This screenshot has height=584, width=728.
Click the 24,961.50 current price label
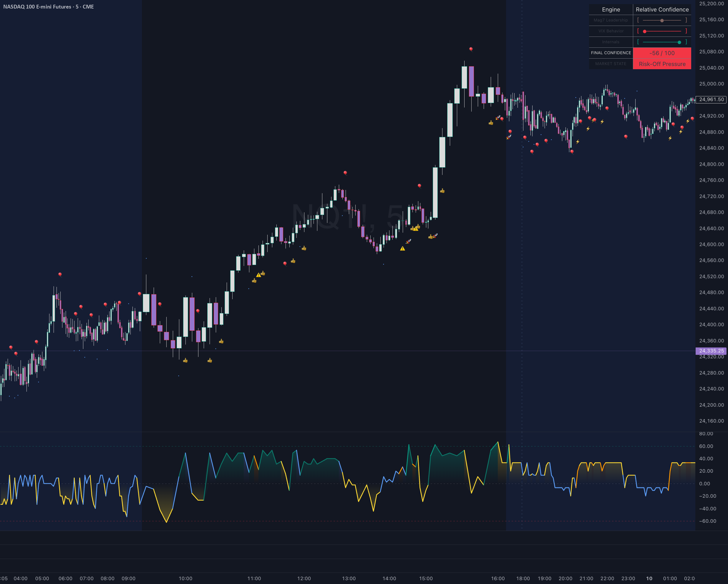coord(712,99)
